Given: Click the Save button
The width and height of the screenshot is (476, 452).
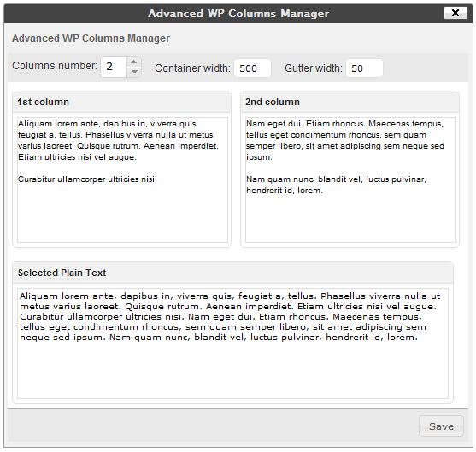Looking at the screenshot, I should point(441,426).
